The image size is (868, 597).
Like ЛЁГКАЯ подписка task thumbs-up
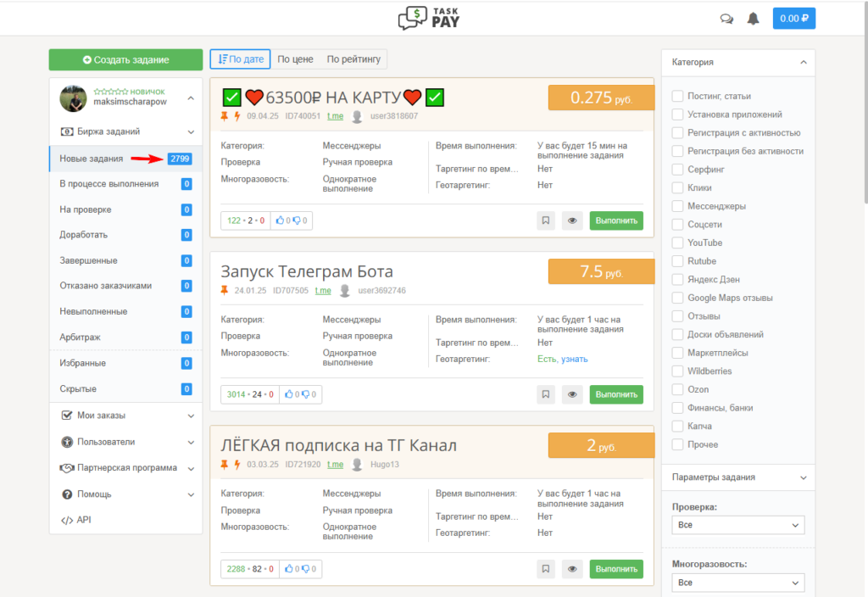[x=288, y=569]
